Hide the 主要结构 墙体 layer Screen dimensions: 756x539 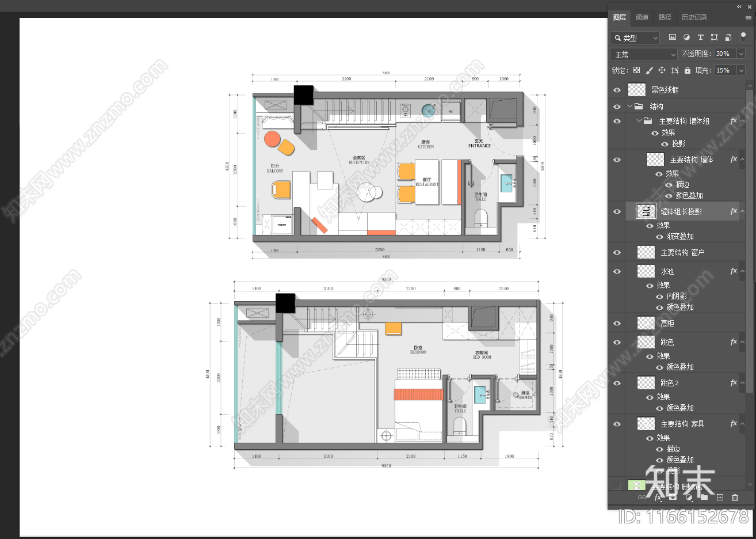pyautogui.click(x=617, y=160)
